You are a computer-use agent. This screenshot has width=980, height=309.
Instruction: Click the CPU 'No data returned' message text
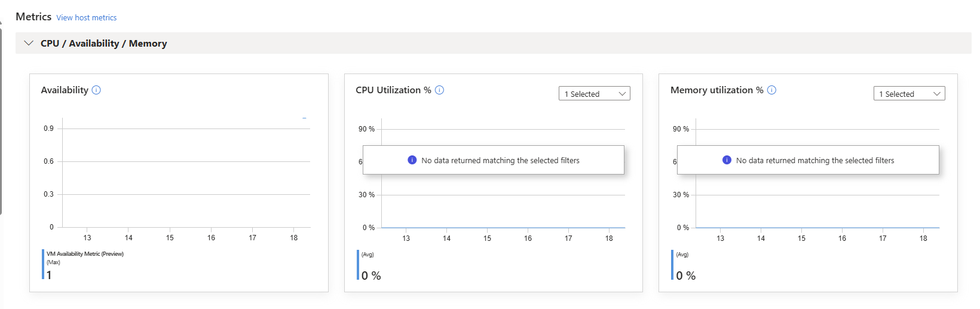[500, 160]
